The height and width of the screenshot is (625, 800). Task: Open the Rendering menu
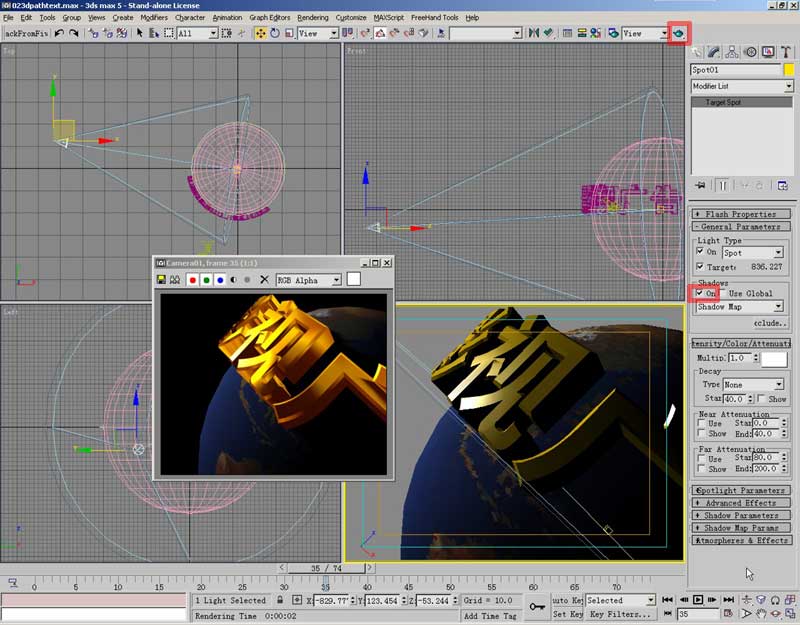tap(312, 18)
